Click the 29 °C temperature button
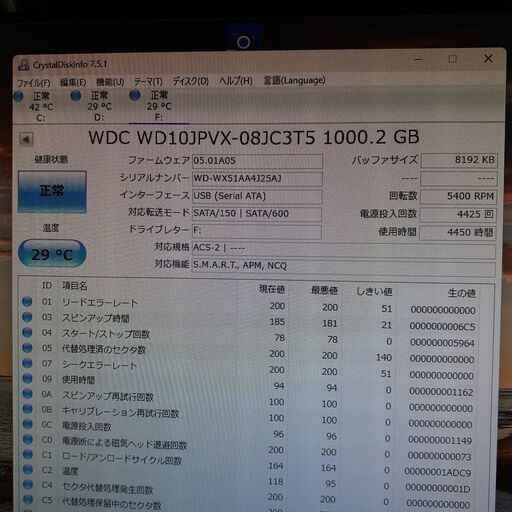 pos(52,254)
